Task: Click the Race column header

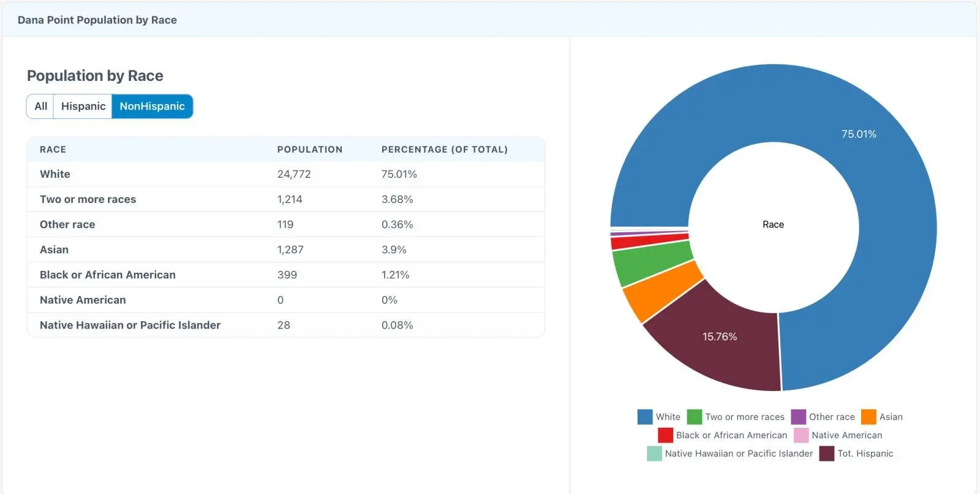Action: point(53,150)
